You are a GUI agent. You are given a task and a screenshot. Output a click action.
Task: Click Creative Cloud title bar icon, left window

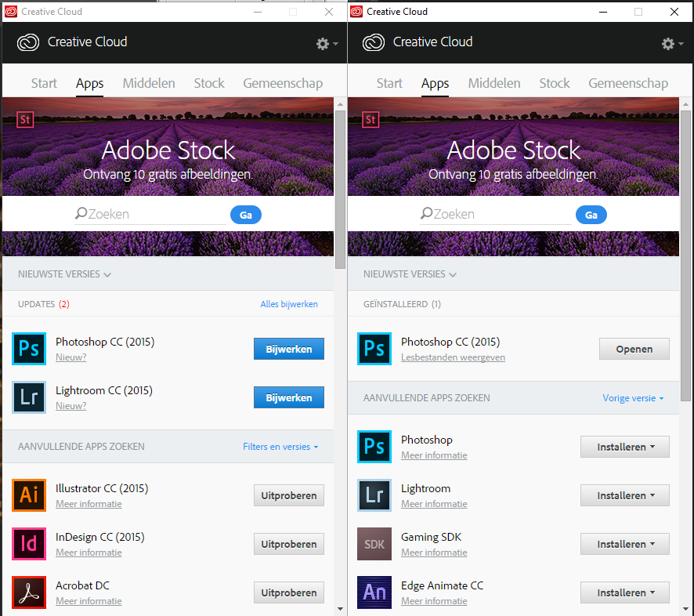tap(11, 12)
